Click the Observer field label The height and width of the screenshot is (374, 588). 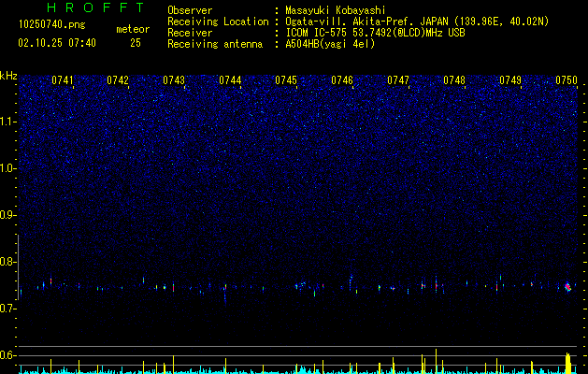190,10
